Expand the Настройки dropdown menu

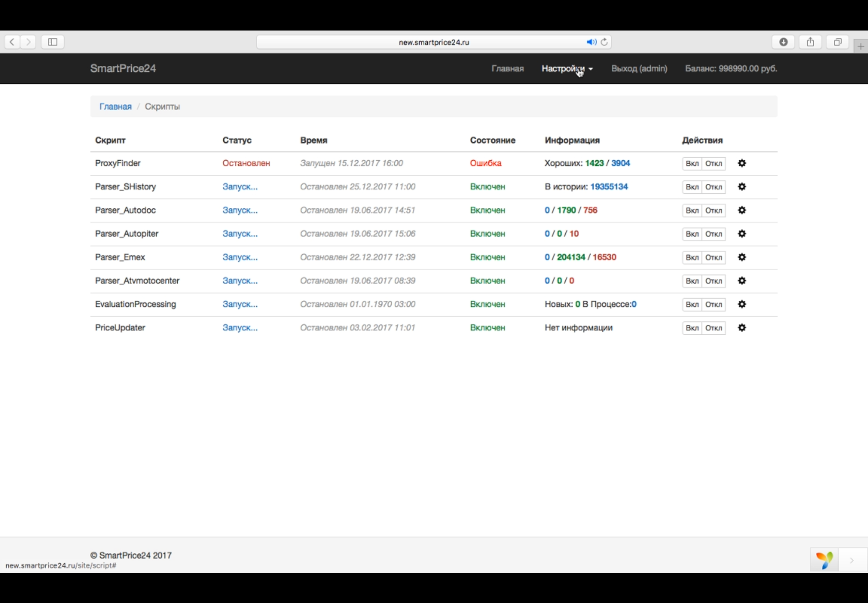pos(567,68)
